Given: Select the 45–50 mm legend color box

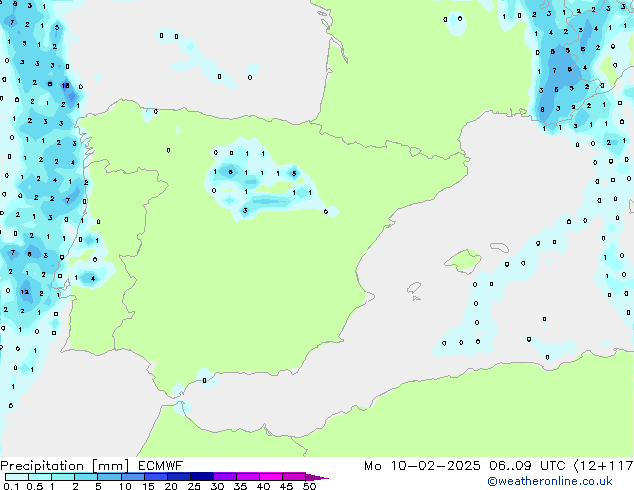Looking at the screenshot, I should click(x=294, y=477).
